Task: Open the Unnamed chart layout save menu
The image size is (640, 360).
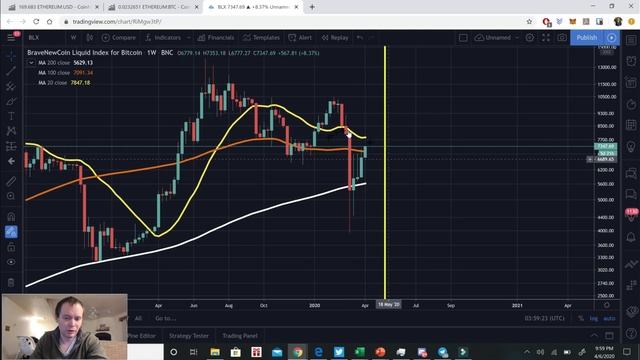Action: click(x=493, y=38)
